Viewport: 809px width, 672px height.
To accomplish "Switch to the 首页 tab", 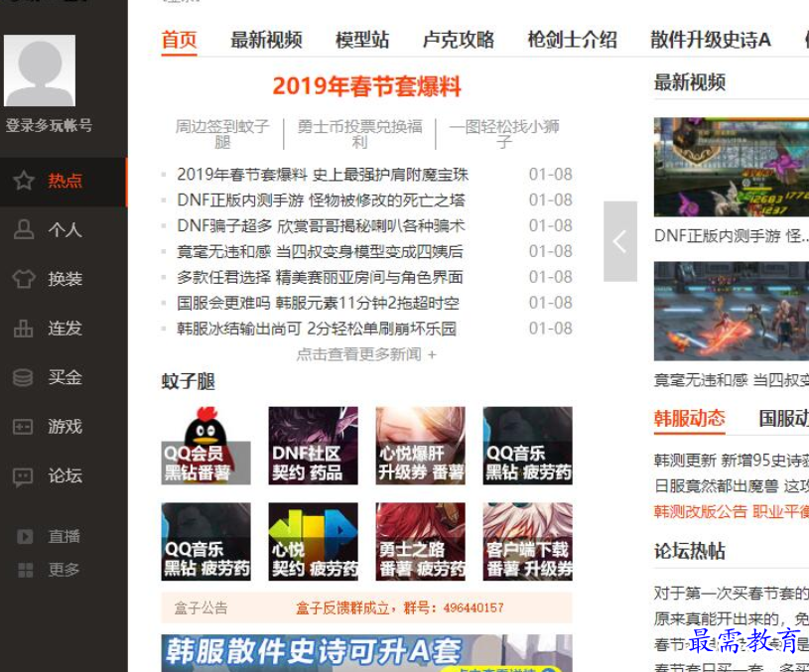I will coord(179,40).
